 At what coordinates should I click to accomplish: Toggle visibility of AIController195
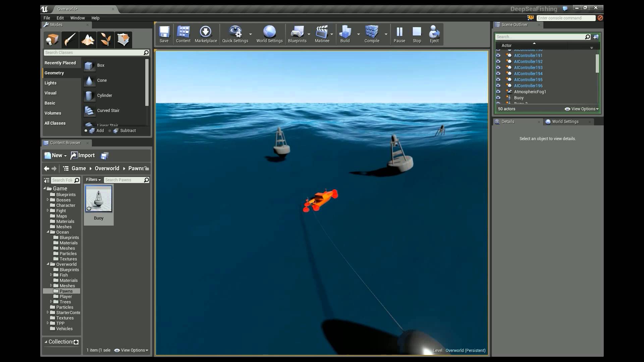click(x=498, y=80)
